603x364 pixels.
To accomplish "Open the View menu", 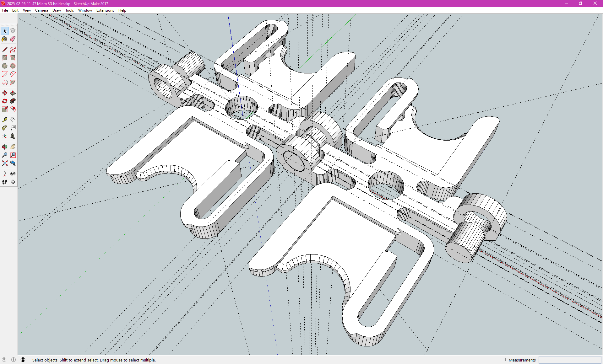I will (27, 10).
